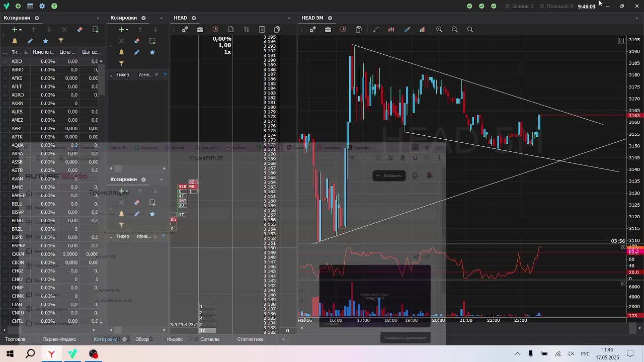Open the table layout icon in top bar

(x=30, y=6)
